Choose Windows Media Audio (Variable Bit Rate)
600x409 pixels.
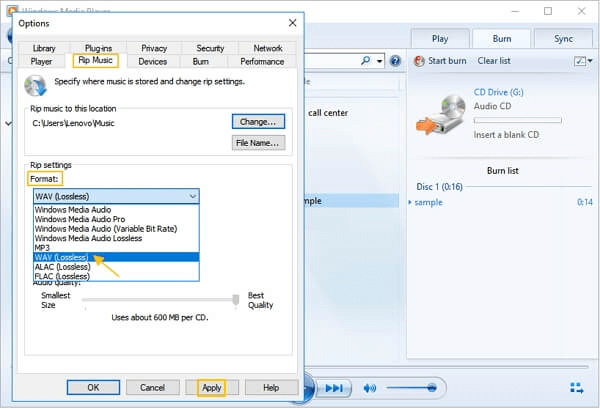coord(116,229)
